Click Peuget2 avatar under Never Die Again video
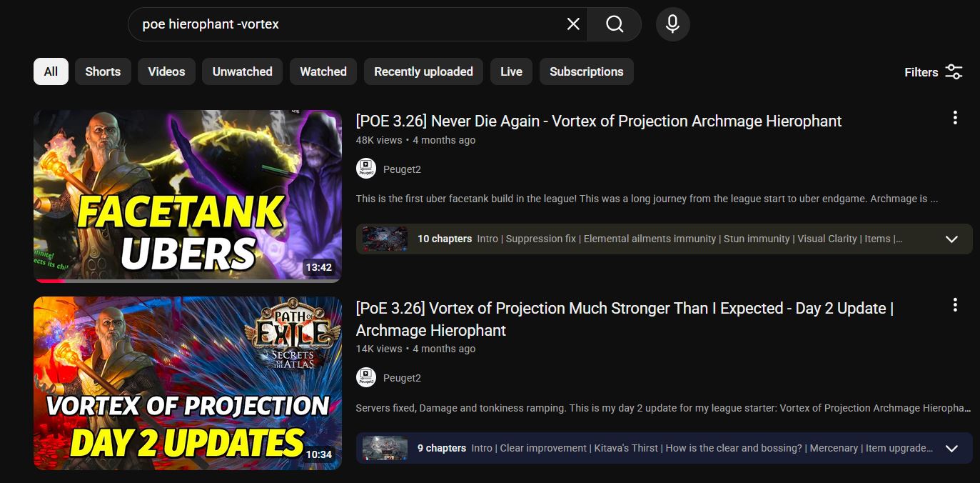The height and width of the screenshot is (483, 980). pyautogui.click(x=366, y=169)
